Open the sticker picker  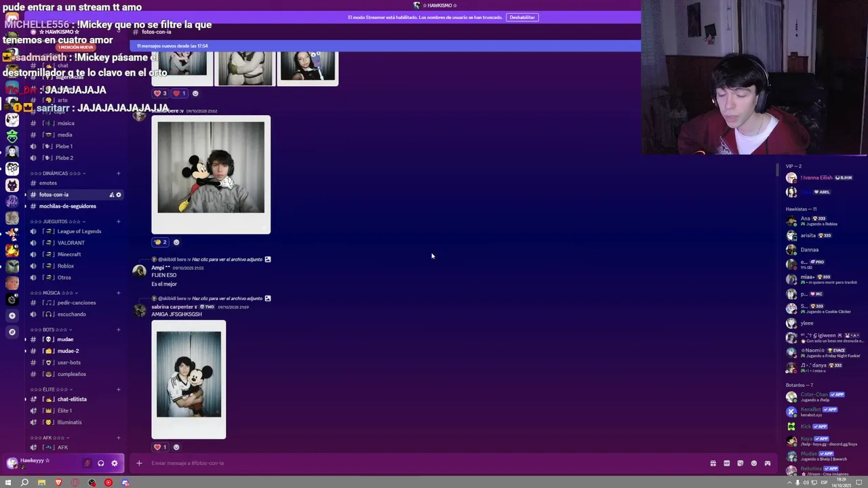[740, 463]
